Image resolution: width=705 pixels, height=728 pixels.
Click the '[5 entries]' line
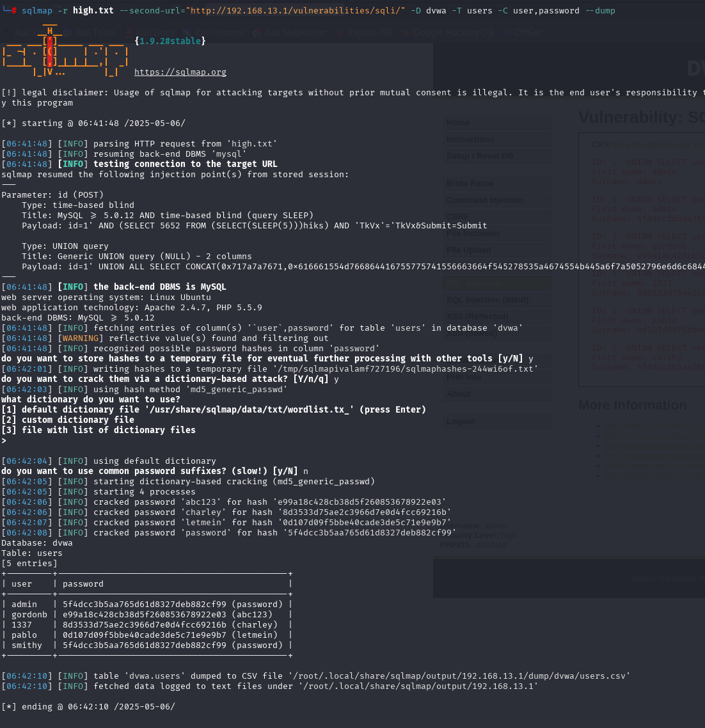pyautogui.click(x=29, y=563)
